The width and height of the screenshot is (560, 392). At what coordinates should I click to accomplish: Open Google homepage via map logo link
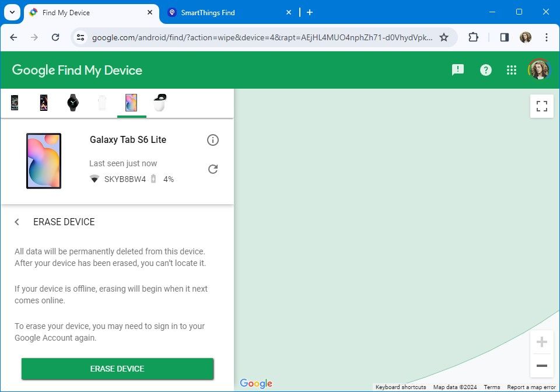[256, 383]
